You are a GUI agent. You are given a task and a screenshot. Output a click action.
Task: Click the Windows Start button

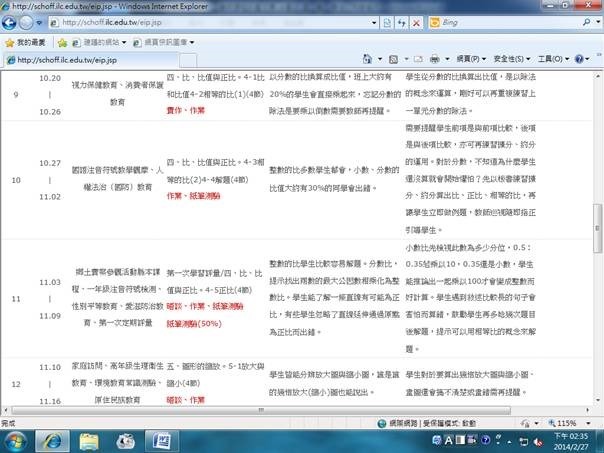pyautogui.click(x=18, y=440)
